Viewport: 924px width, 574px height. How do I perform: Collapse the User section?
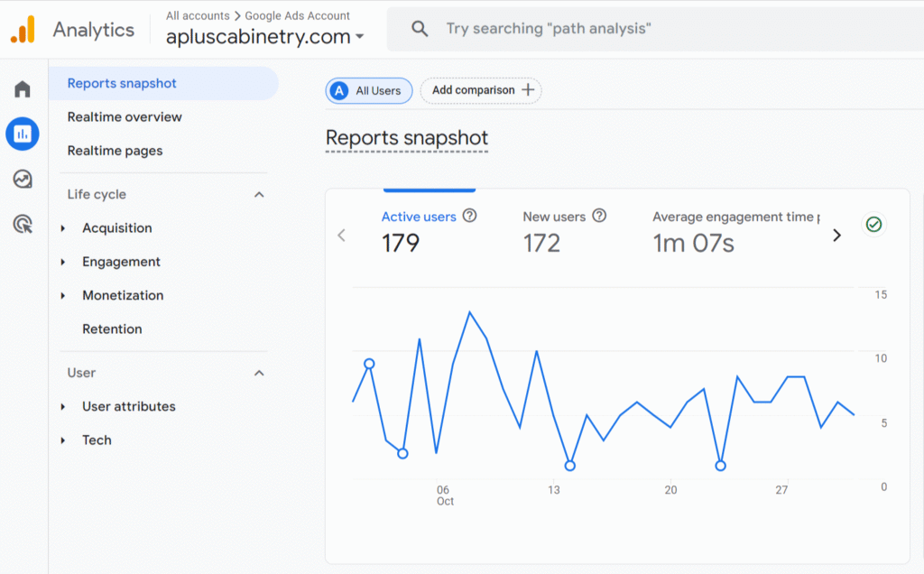[259, 373]
